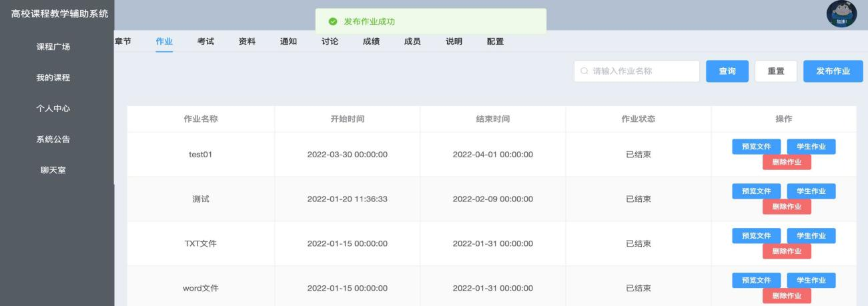The height and width of the screenshot is (306, 868).
Task: Switch to the 资料 tab
Action: coord(247,41)
